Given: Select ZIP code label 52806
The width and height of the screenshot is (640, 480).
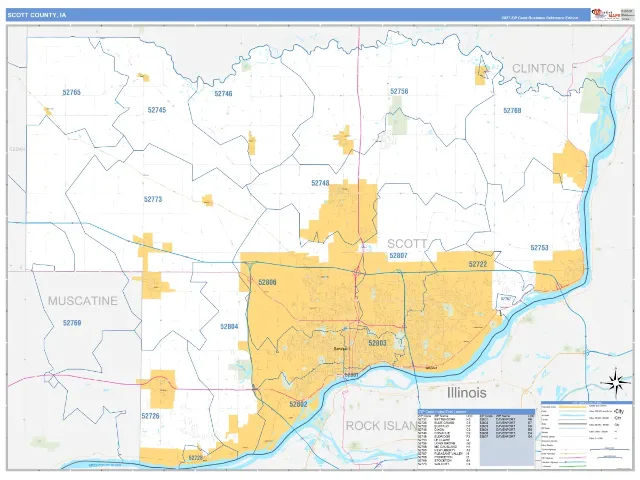Looking at the screenshot, I should click(x=267, y=282).
